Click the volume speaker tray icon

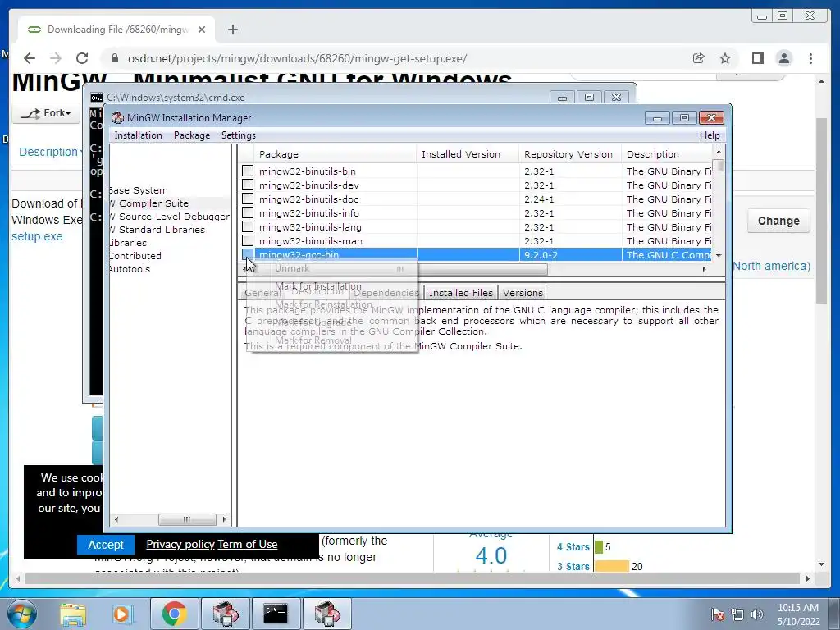(x=756, y=614)
